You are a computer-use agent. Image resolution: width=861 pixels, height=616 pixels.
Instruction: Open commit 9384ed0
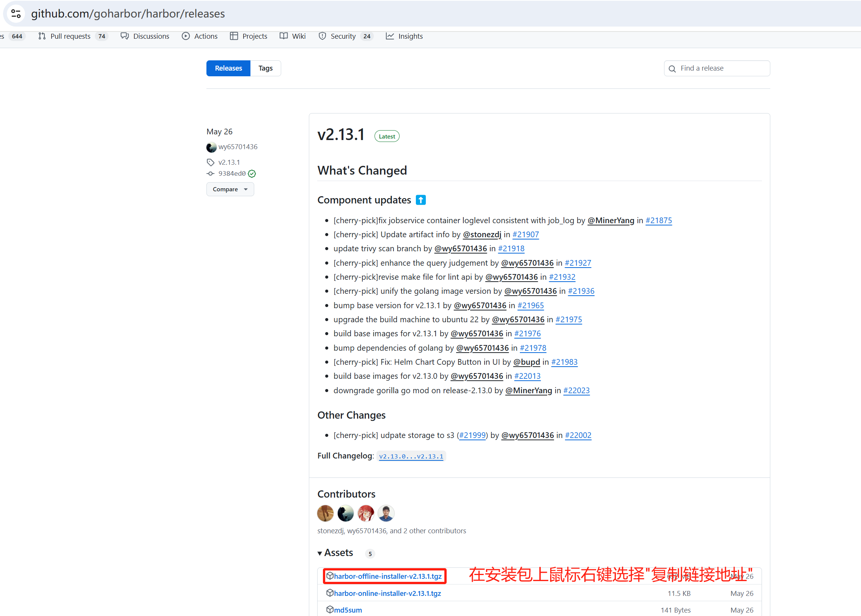pos(232,173)
